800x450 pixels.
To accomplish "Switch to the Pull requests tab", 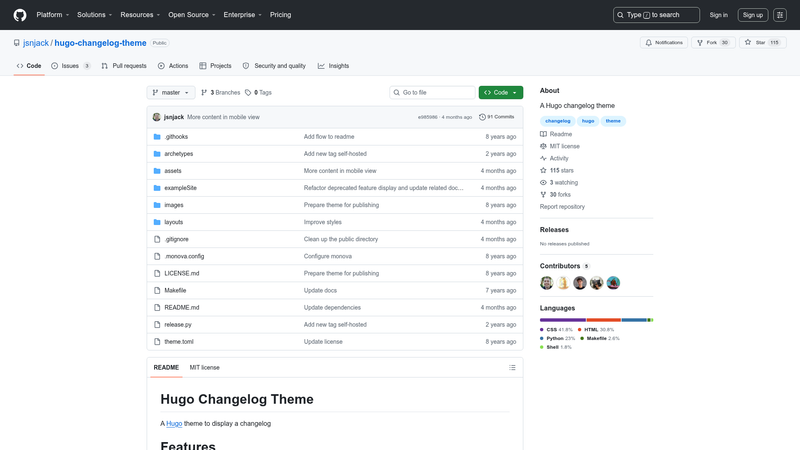I will click(x=124, y=66).
